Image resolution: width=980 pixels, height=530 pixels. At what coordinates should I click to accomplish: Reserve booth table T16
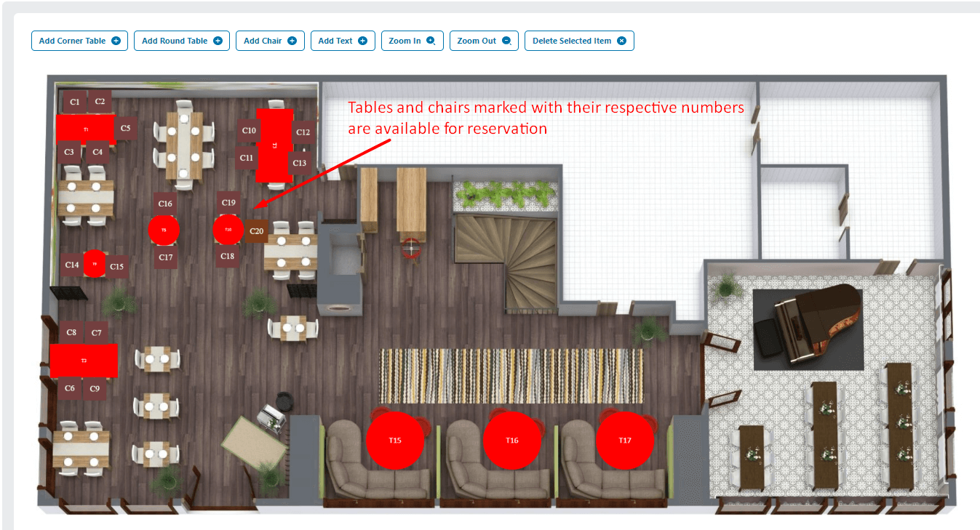coord(511,440)
